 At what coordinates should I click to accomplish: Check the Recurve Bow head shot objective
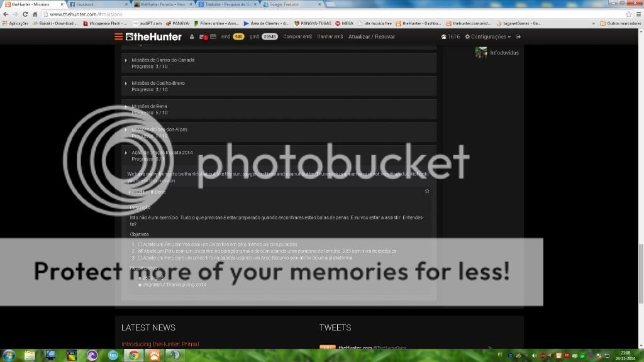(x=140, y=258)
